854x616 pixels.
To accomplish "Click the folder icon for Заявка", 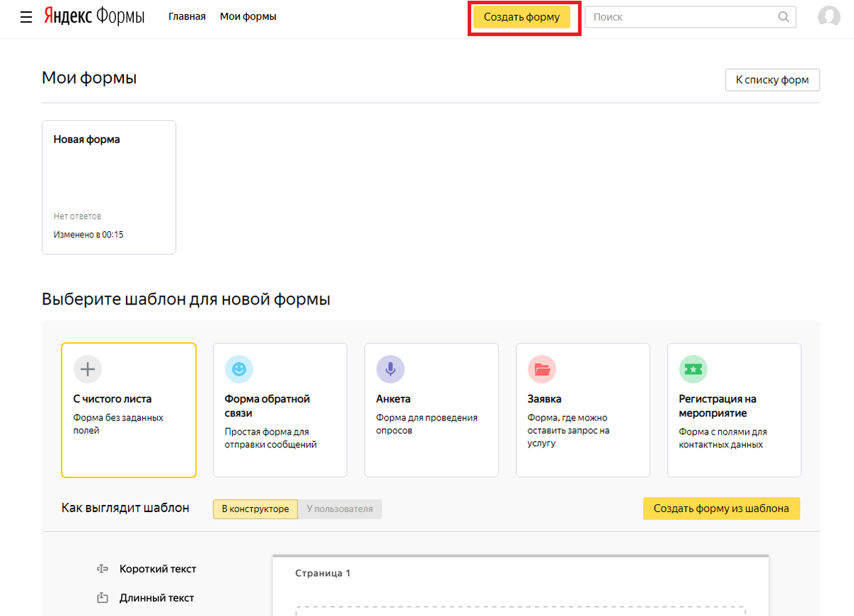I will (x=542, y=368).
